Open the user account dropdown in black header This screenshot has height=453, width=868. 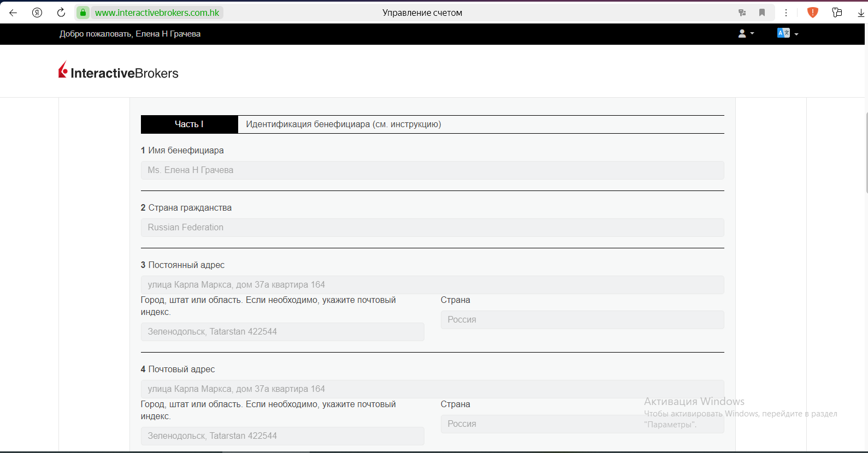click(x=746, y=33)
